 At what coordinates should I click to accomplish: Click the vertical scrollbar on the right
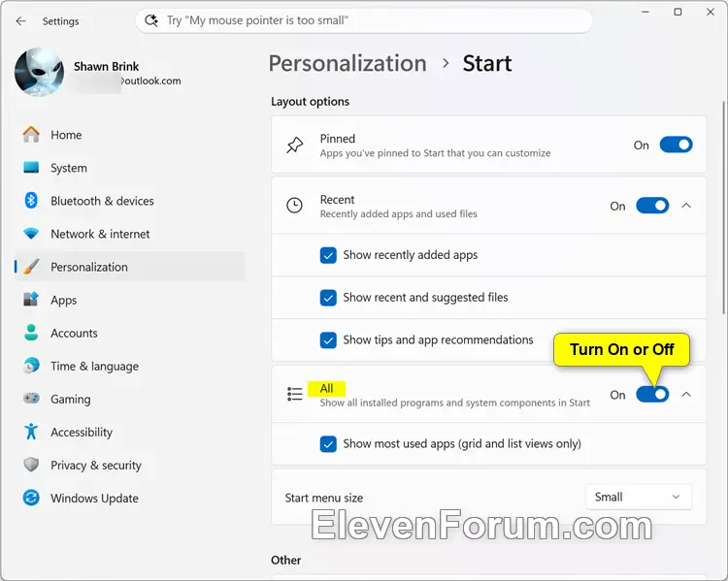tap(723, 208)
